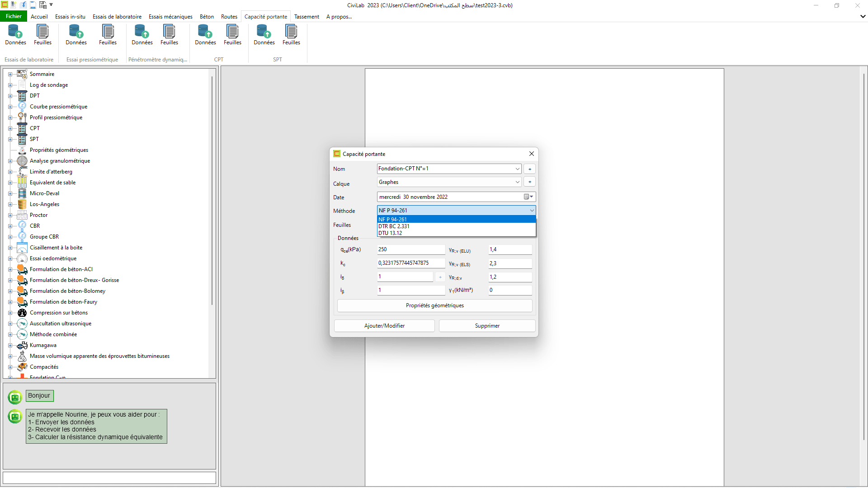This screenshot has height=488, width=868.
Task: Expand the Méthode combinée tree node
Action: 10,334
